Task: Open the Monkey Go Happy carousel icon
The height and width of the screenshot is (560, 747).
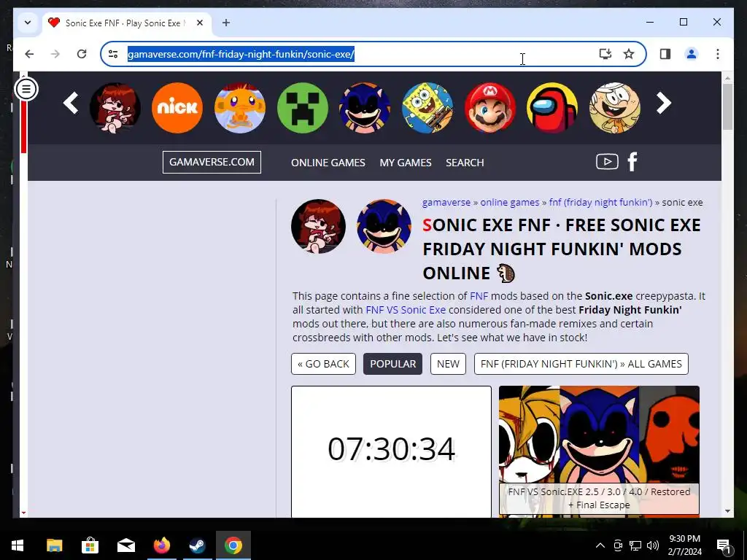Action: coord(239,108)
